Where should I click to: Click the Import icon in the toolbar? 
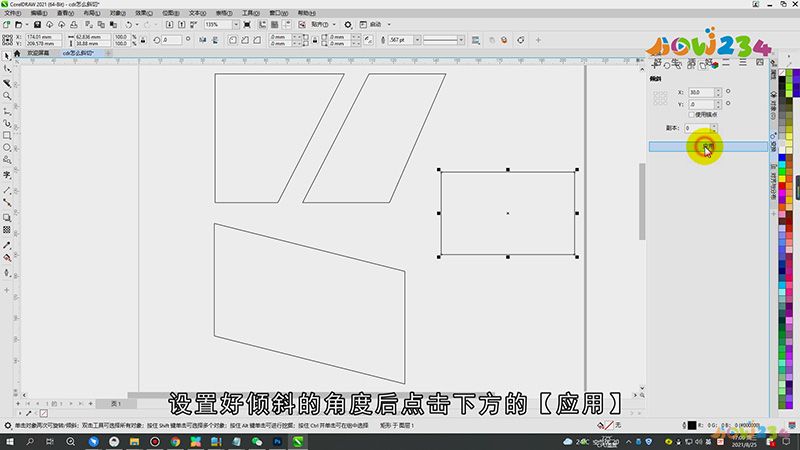point(169,24)
